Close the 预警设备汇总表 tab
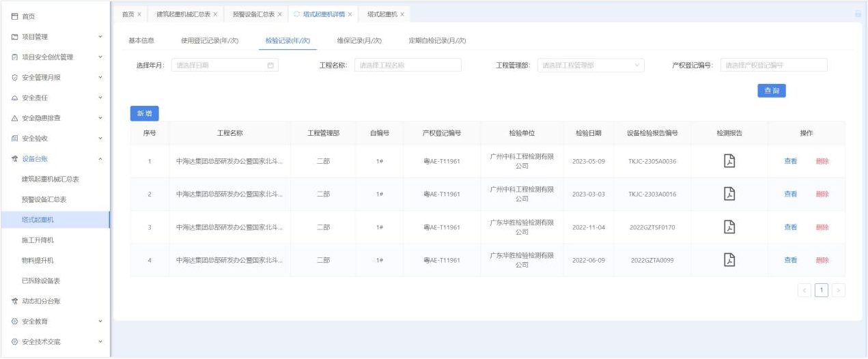868x359 pixels. point(279,14)
